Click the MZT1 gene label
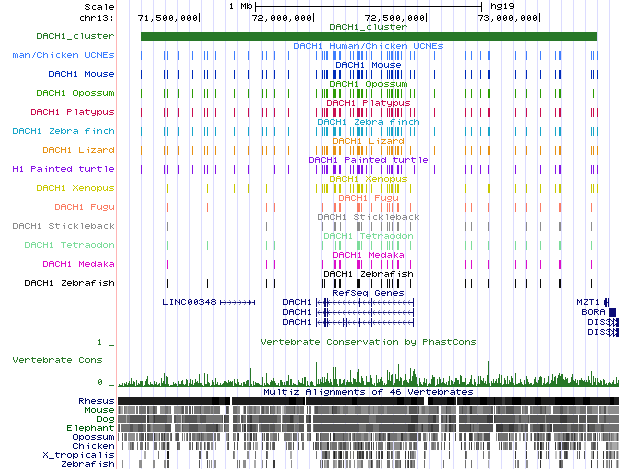620x469 pixels. 587,301
